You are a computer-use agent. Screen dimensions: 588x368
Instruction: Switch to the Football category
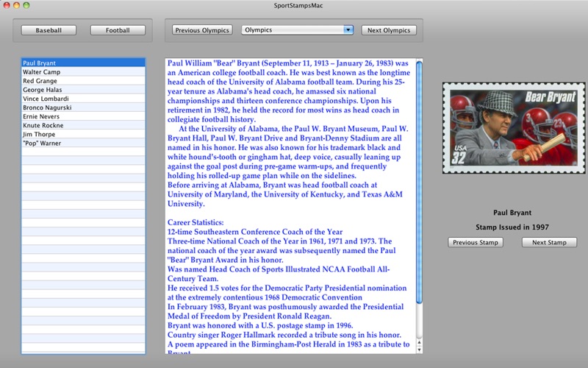pos(118,30)
